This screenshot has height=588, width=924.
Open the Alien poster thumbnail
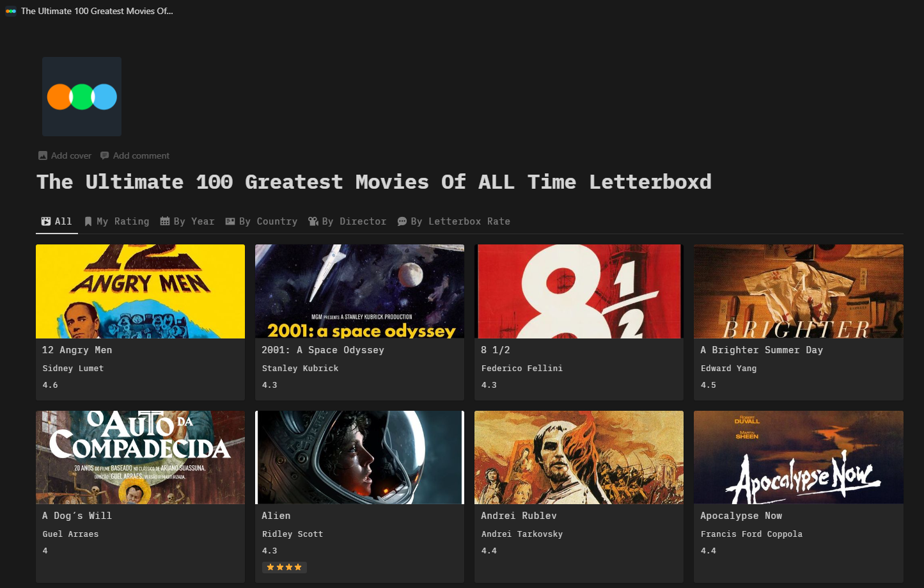point(360,457)
